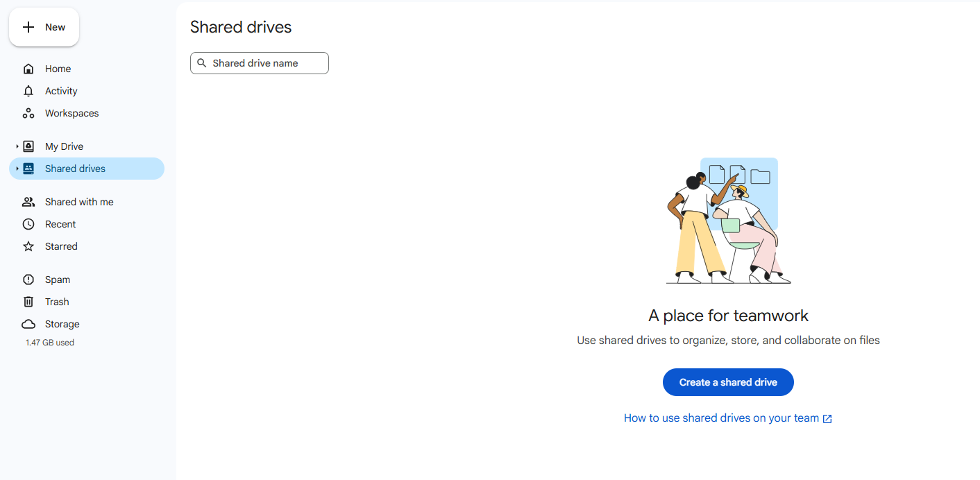980x480 pixels.
Task: Click the search magnifier icon
Action: (x=202, y=63)
